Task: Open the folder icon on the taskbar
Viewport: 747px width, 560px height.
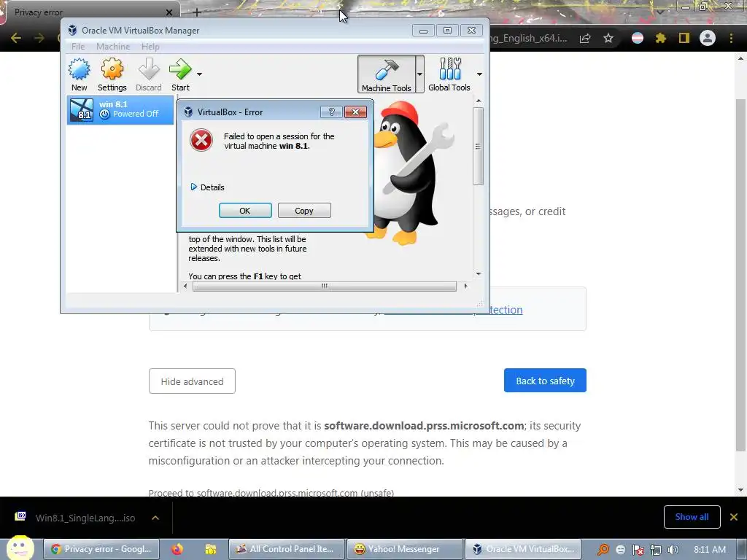Action: tap(211, 549)
